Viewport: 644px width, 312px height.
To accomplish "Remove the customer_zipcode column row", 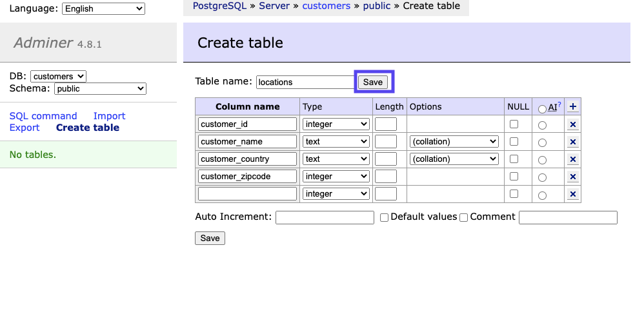I will tap(572, 177).
